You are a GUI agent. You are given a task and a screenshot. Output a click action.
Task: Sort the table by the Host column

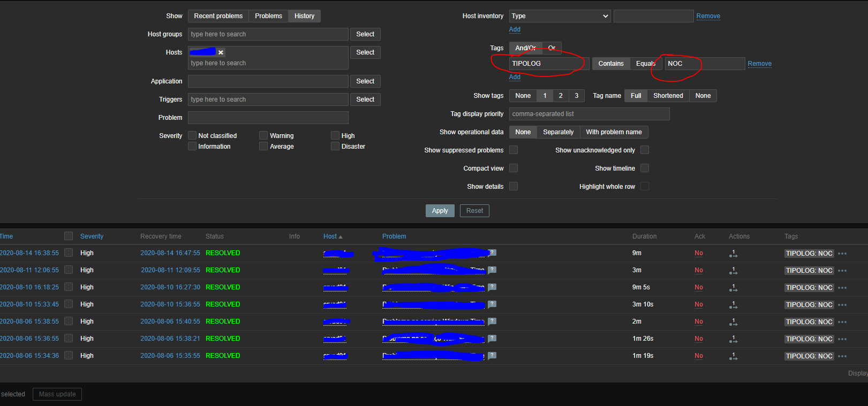[330, 236]
